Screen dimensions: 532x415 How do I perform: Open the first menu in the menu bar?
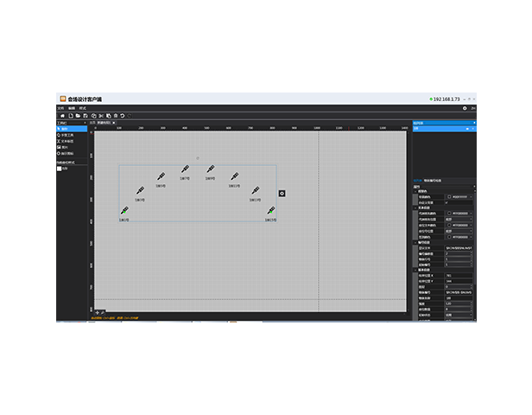coord(60,108)
